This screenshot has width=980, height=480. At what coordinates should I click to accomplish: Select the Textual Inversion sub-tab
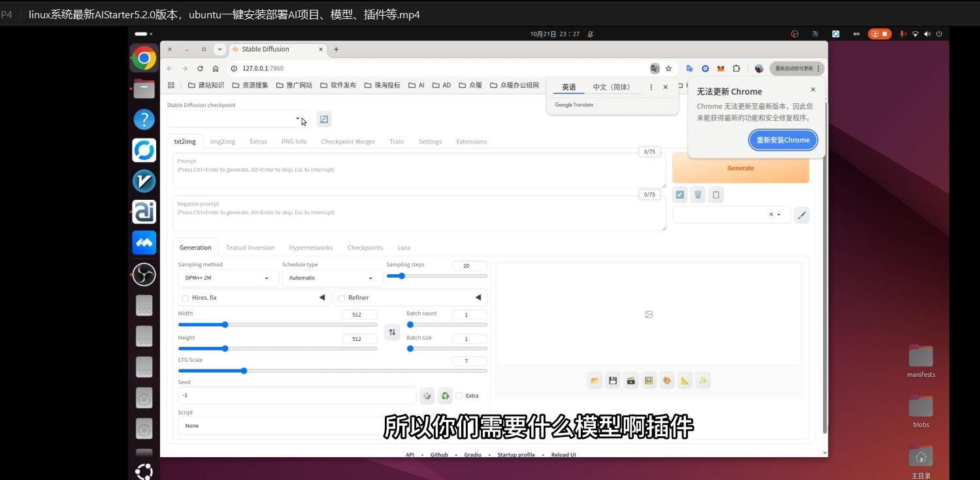pyautogui.click(x=250, y=248)
